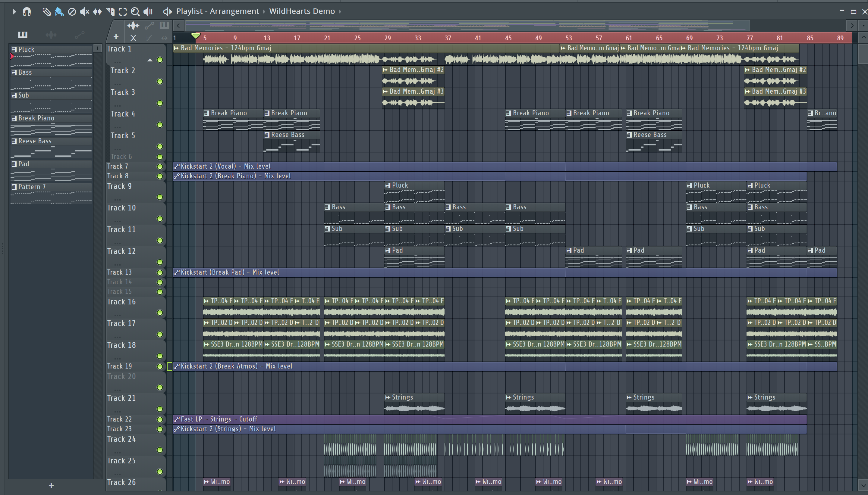Jump to bar 29 on timeline ruler
868x495 pixels.
pyautogui.click(x=388, y=38)
